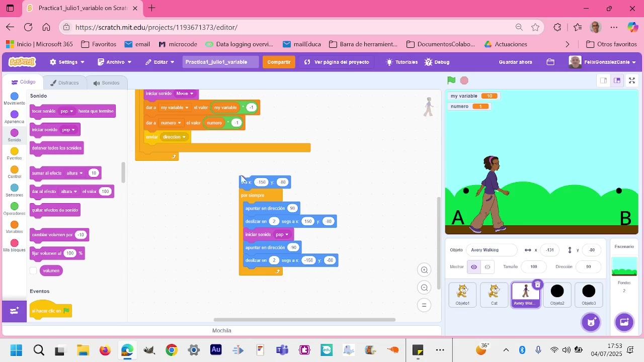
Task: Expand effect dropdown in 'dar al efecto altura'
Action: [x=69, y=192]
